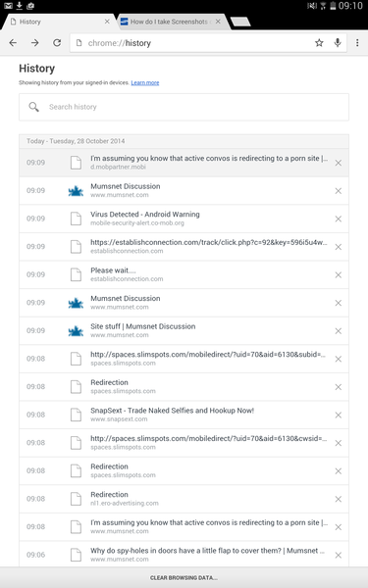Remove the d.mobpartner.mobi history entry
The image size is (368, 588).
click(x=339, y=163)
